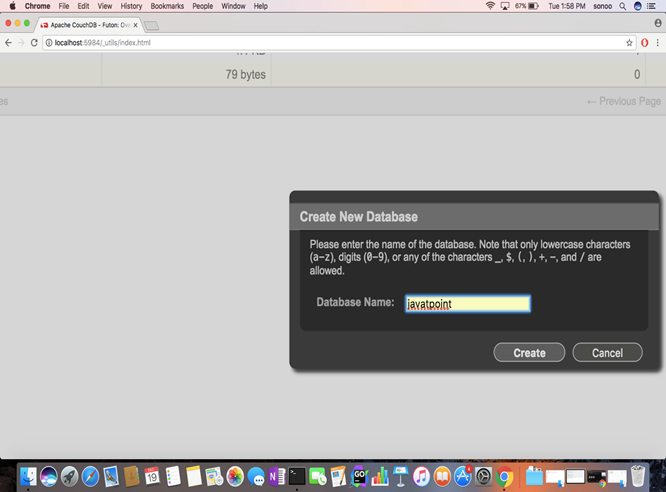Open the Window menu
Image resolution: width=666 pixels, height=492 pixels.
tap(233, 6)
